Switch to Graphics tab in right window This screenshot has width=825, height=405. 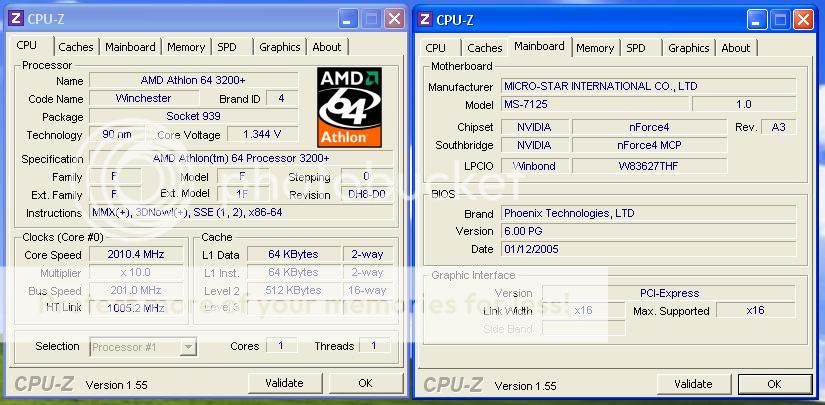(689, 48)
